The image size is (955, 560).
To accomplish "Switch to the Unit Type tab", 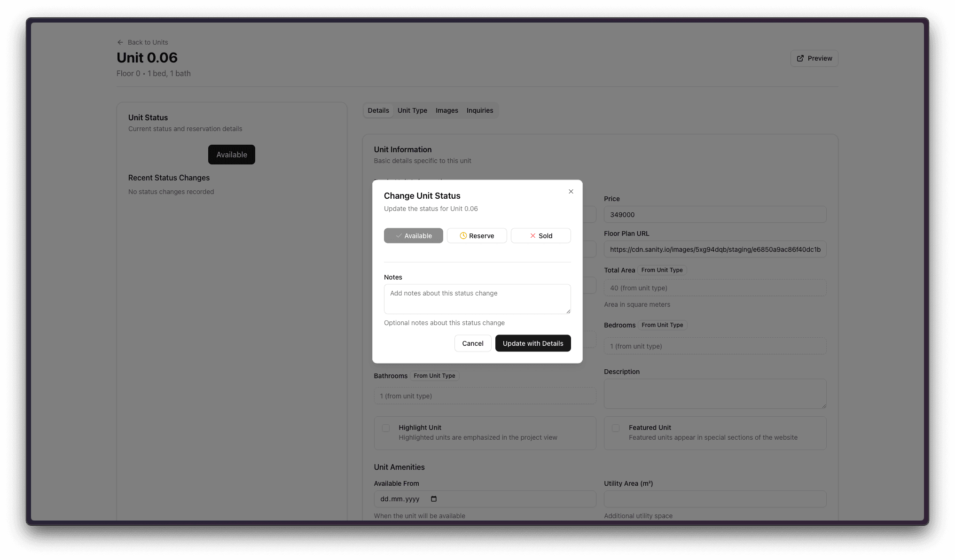I will coord(412,110).
